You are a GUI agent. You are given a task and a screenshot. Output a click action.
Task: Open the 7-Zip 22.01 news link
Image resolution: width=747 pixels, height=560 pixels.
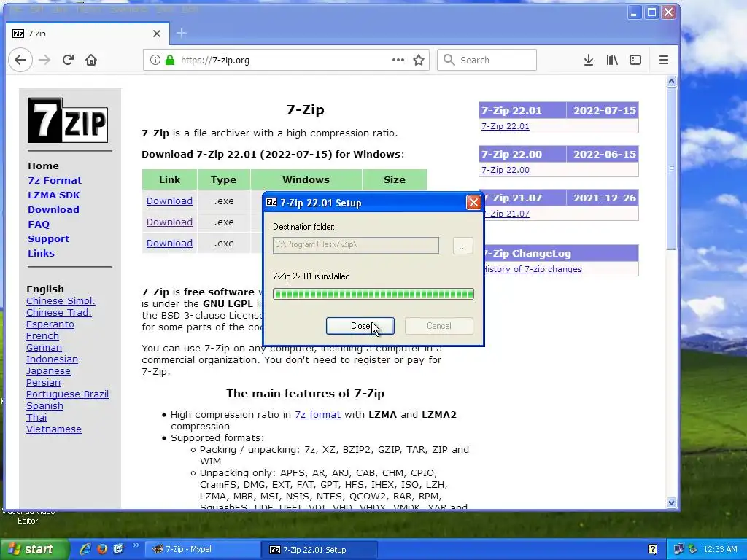(x=506, y=126)
